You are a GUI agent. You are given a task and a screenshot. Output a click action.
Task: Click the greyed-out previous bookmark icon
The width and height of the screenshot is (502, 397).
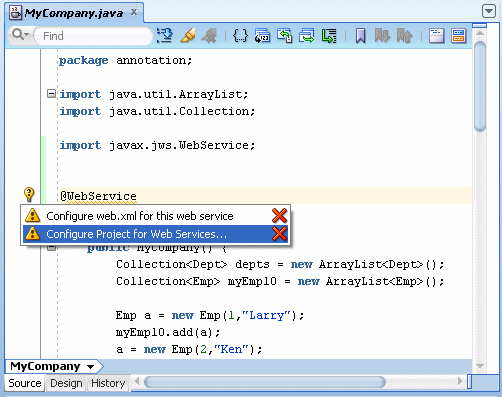click(x=404, y=35)
